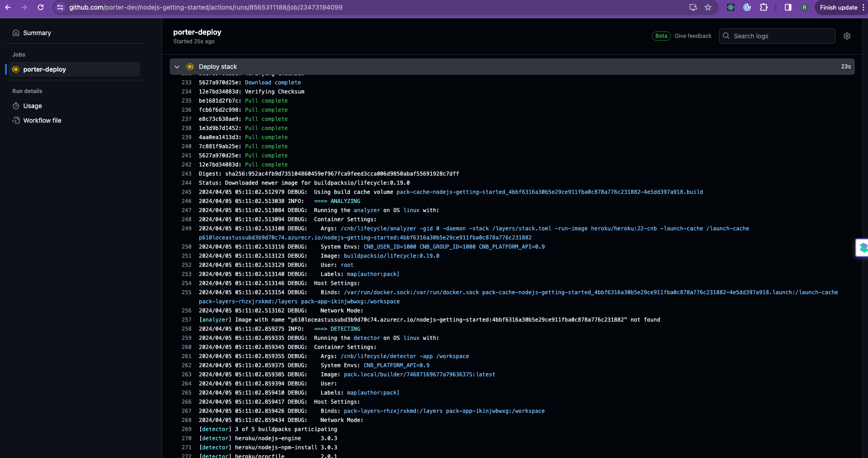Click the Give feedback link
The width and height of the screenshot is (868, 458).
693,36
